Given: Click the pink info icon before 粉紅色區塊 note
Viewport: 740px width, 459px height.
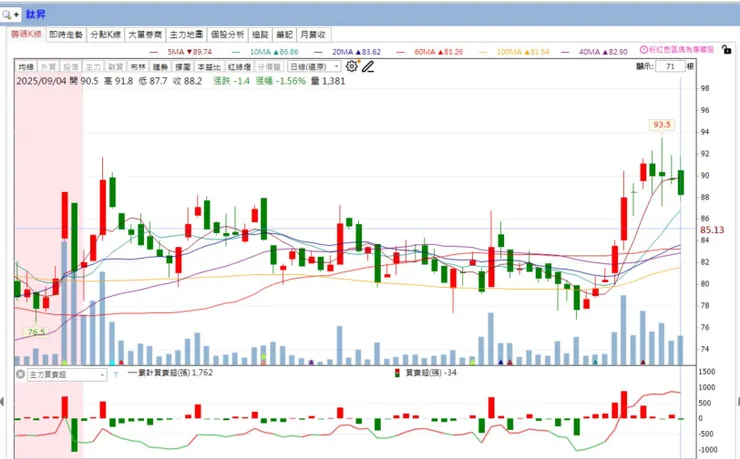Looking at the screenshot, I should pyautogui.click(x=644, y=50).
